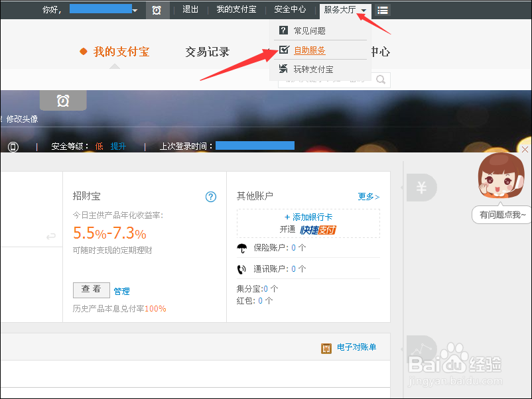The width and height of the screenshot is (532, 399).
Task: Click the customer service mascot avatar
Action: pos(501,176)
